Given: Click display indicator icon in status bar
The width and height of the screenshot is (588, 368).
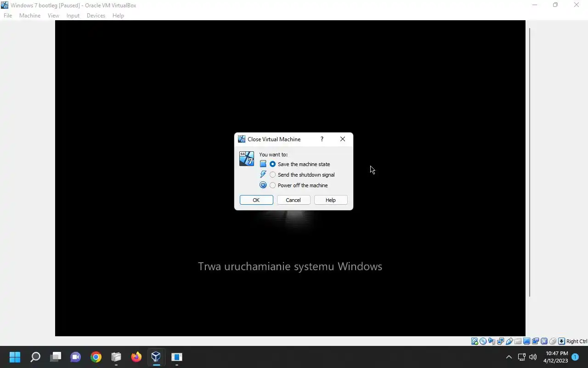Looking at the screenshot, I should pyautogui.click(x=527, y=341).
